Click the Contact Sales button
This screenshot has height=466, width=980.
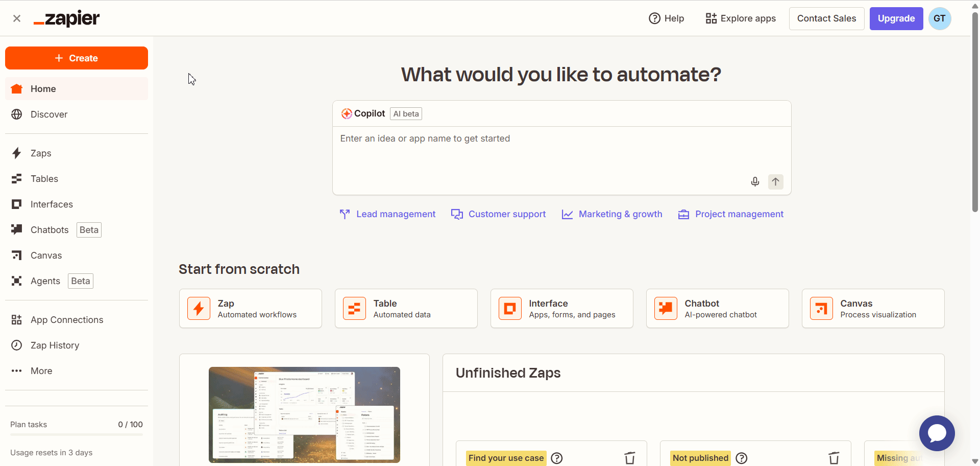[x=826, y=18]
